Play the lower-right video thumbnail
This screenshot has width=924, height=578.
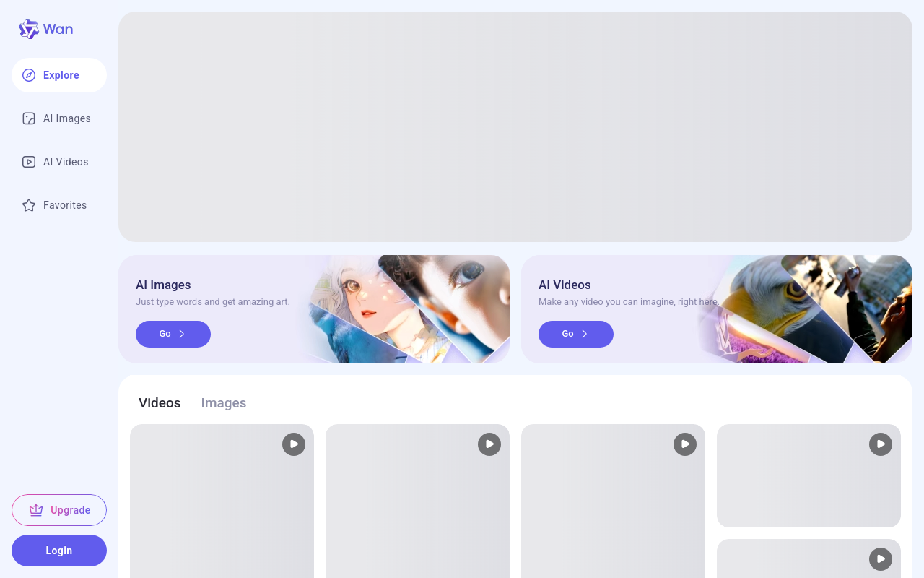881,559
